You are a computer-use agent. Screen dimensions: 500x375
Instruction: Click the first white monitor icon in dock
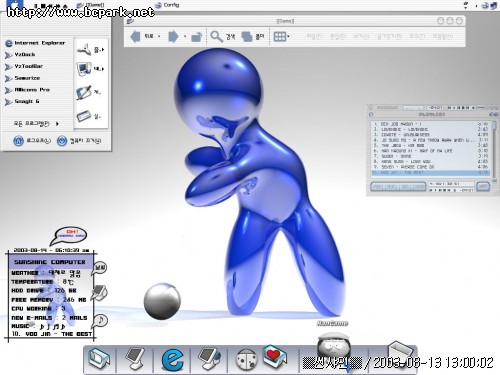click(135, 359)
